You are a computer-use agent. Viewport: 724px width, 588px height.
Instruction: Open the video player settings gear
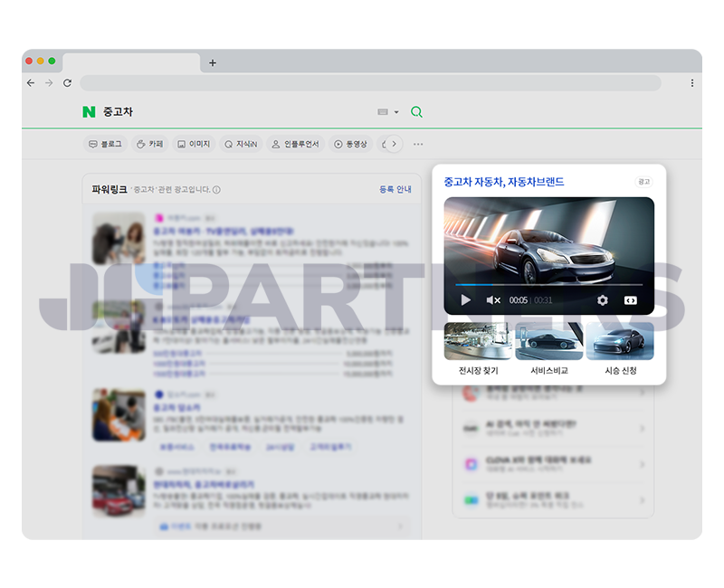click(x=603, y=299)
